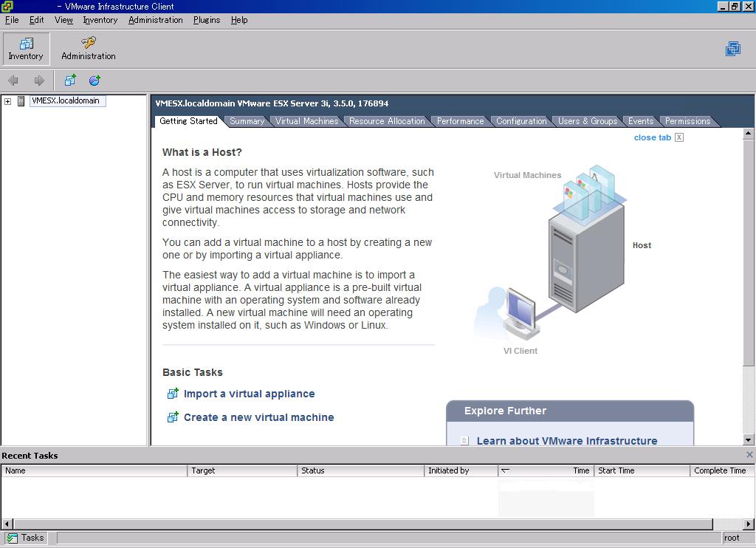Click the VMware logo icon at top right
This screenshot has height=548, width=756.
click(733, 49)
